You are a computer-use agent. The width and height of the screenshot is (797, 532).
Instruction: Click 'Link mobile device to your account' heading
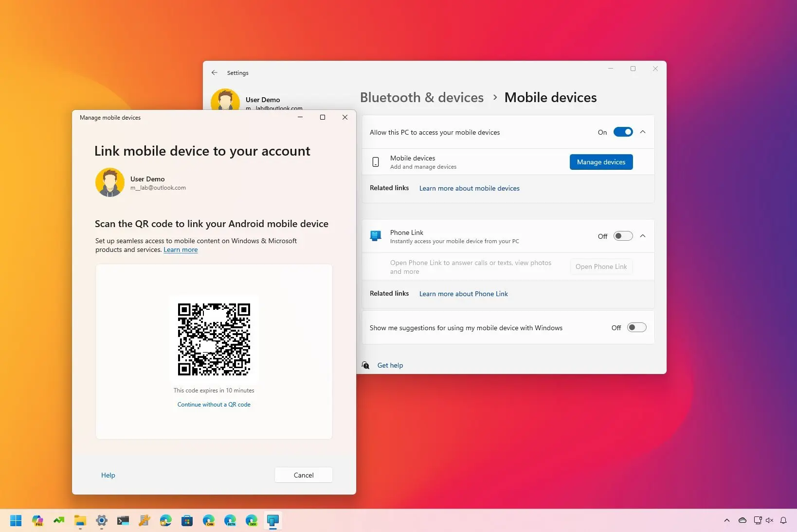tap(202, 151)
